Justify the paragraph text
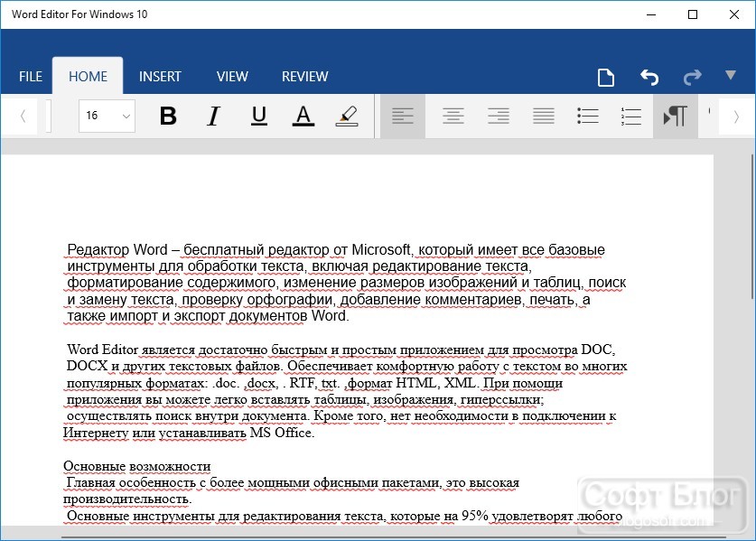 pyautogui.click(x=544, y=117)
